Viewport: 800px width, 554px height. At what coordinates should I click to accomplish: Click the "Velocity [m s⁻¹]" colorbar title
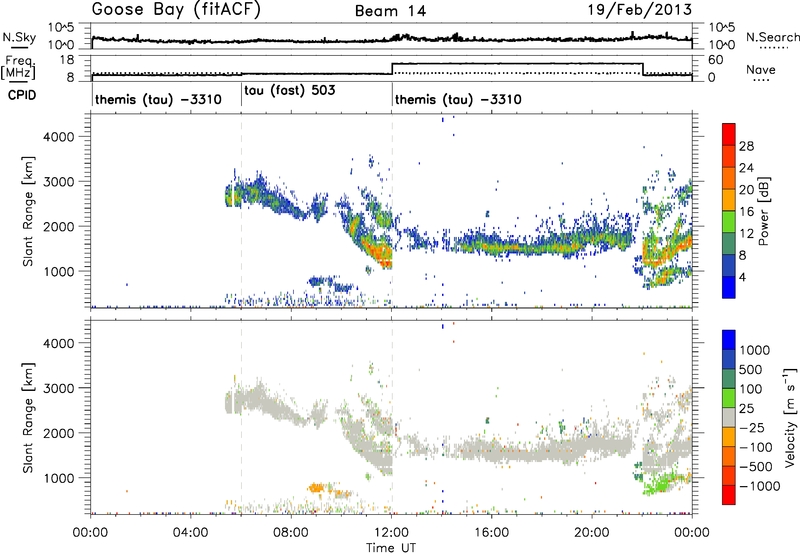790,418
